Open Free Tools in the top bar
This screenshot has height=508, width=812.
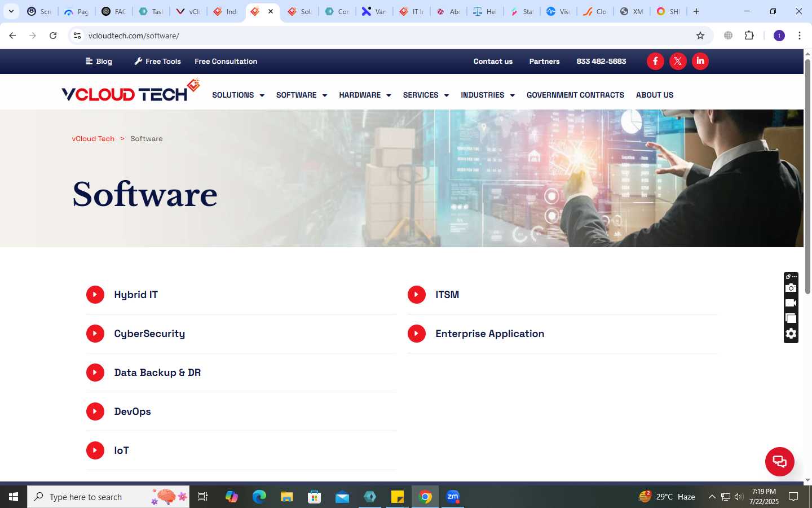coord(157,61)
